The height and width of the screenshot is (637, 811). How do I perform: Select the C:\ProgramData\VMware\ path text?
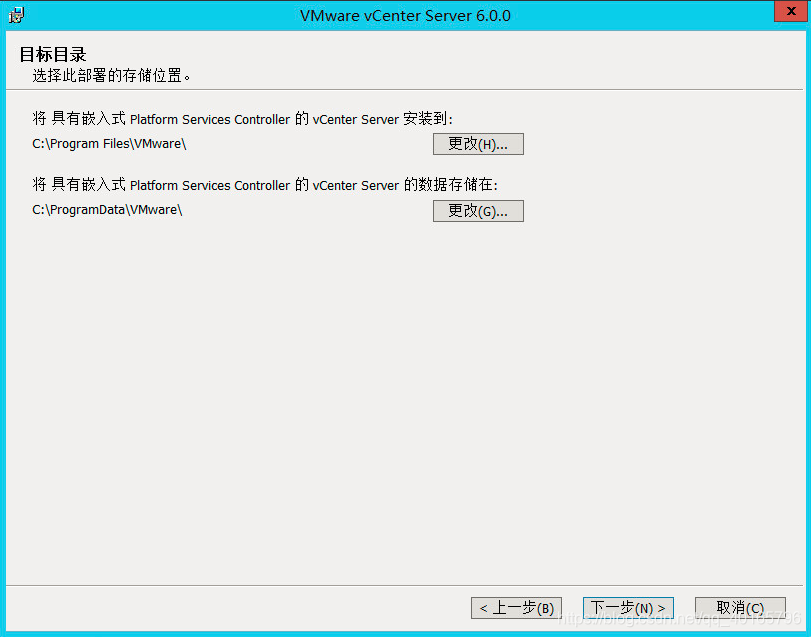[107, 210]
